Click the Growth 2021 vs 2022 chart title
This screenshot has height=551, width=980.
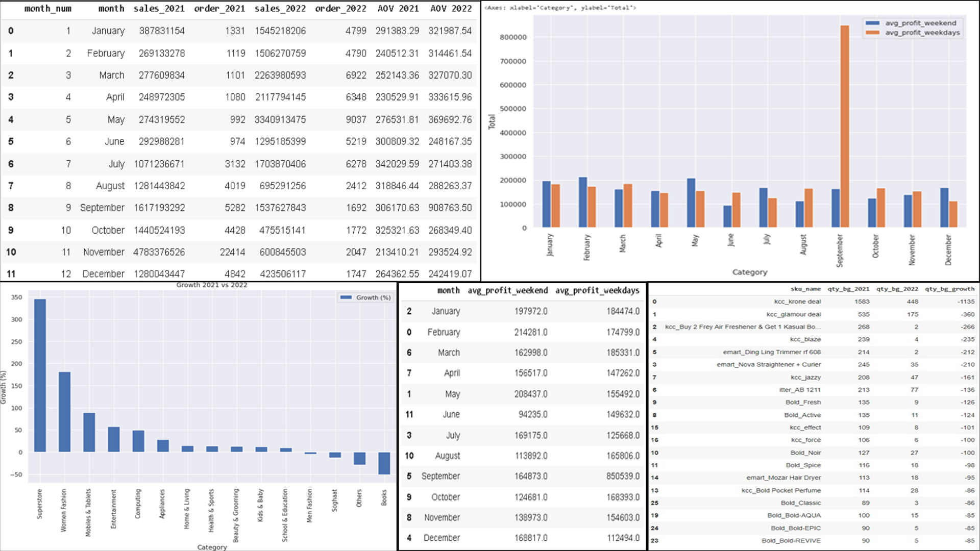tap(211, 285)
